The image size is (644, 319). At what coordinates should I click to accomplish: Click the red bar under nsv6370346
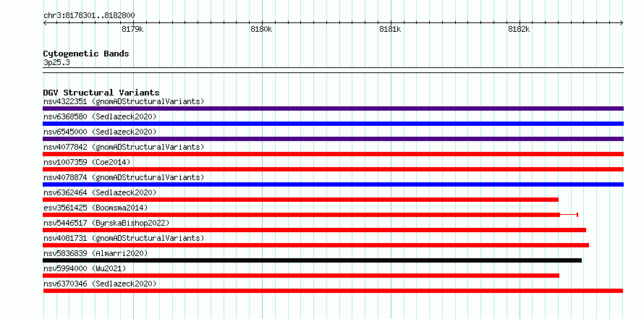[x=333, y=291]
